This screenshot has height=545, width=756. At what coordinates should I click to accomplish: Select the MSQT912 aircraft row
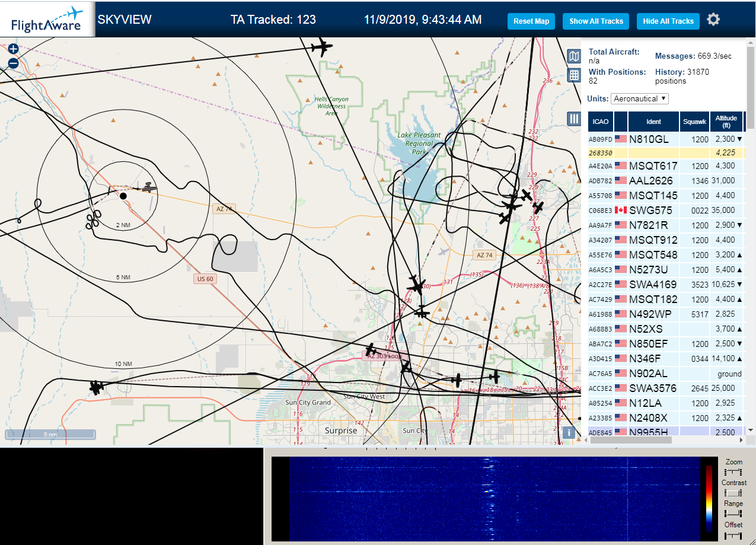[666, 240]
